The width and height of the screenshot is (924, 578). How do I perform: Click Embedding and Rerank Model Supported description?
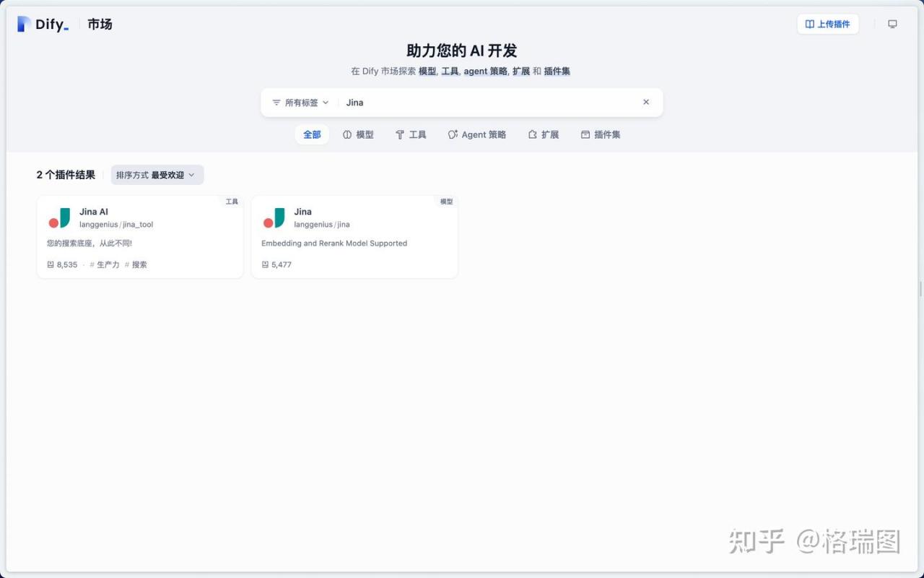click(x=334, y=243)
